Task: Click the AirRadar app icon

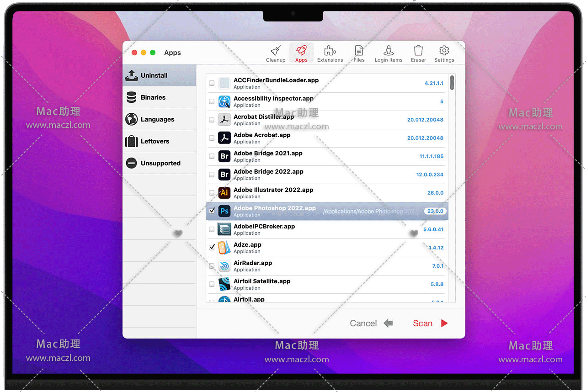Action: click(x=224, y=266)
